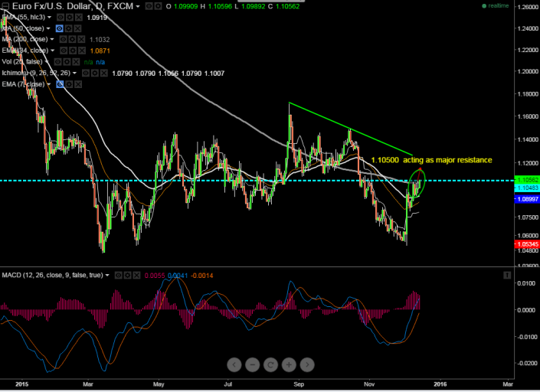Remove the EMA (34, close) indicator

tap(82, 51)
